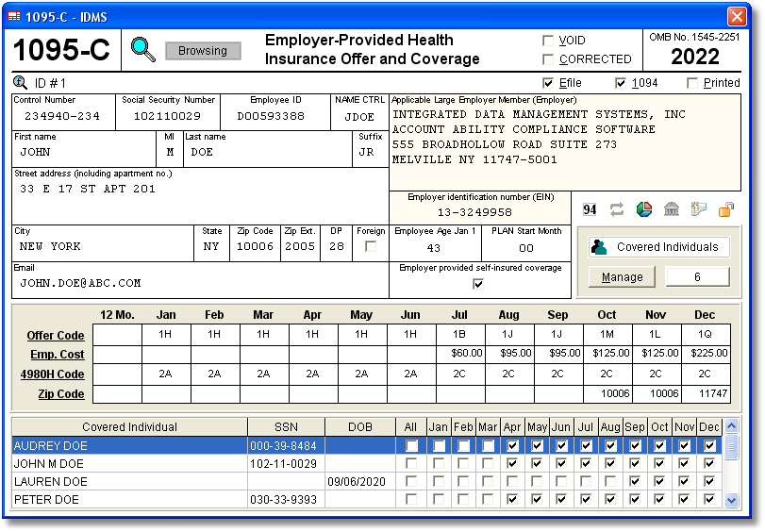Click the large magnifying glass search icon
The width and height of the screenshot is (765, 532).
point(143,49)
